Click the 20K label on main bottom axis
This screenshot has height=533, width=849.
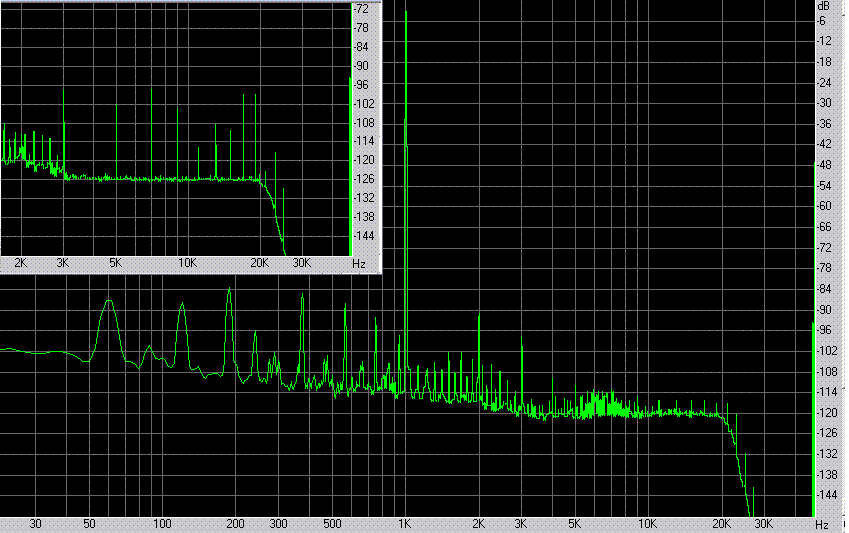pos(721,524)
